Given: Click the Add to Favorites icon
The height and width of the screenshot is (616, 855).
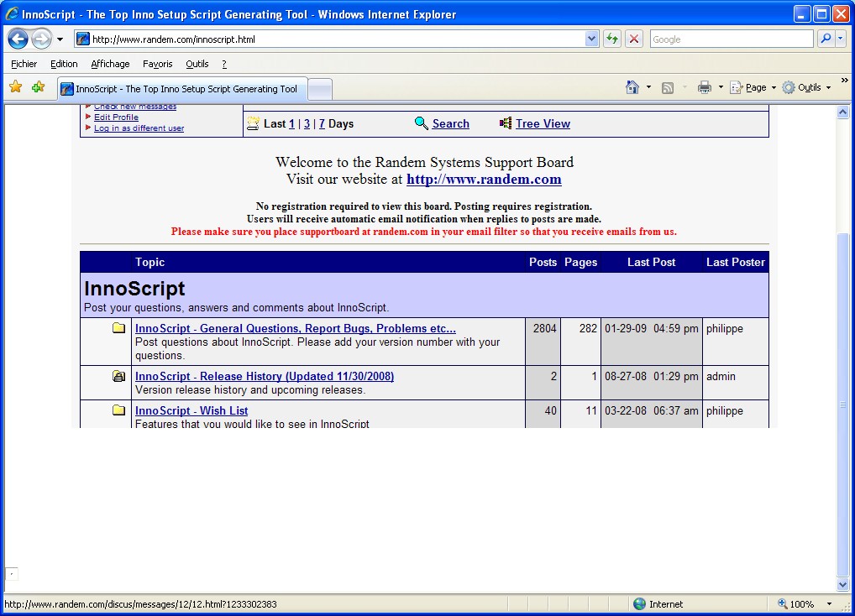Looking at the screenshot, I should point(38,86).
